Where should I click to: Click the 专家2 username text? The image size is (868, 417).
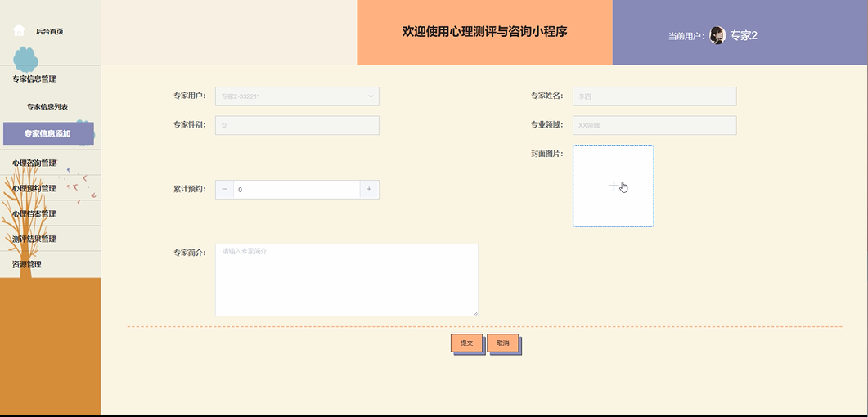click(x=744, y=35)
